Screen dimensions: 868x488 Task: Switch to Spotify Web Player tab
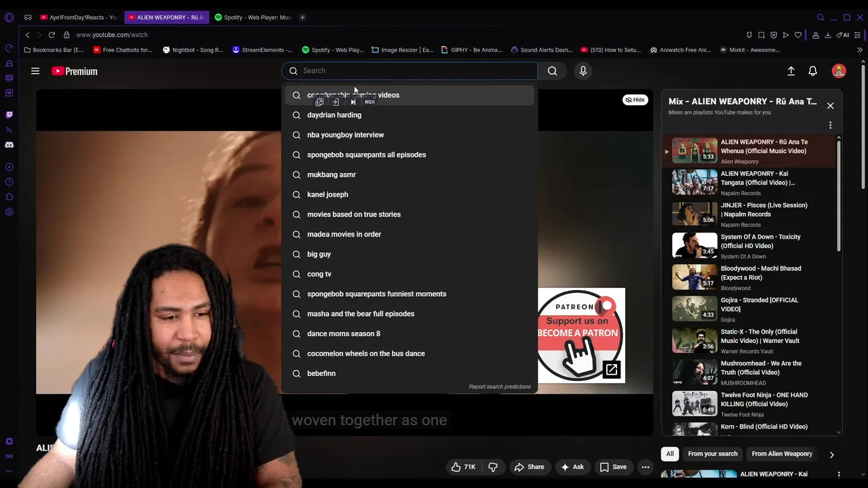click(252, 17)
